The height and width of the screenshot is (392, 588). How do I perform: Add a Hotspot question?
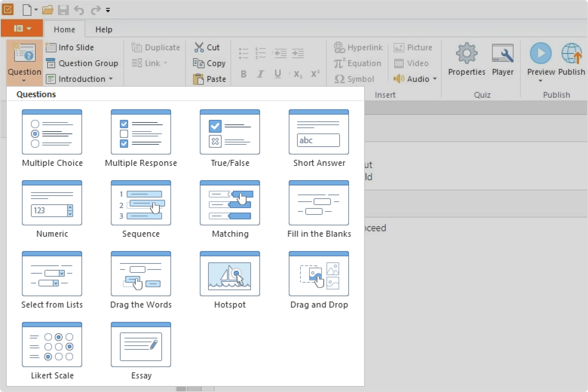pyautogui.click(x=230, y=280)
